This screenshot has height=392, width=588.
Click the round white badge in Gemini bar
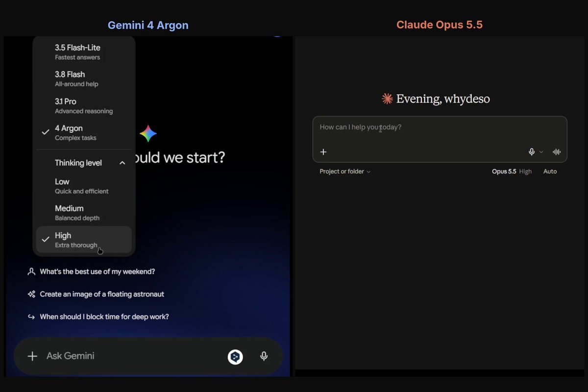[x=236, y=357]
